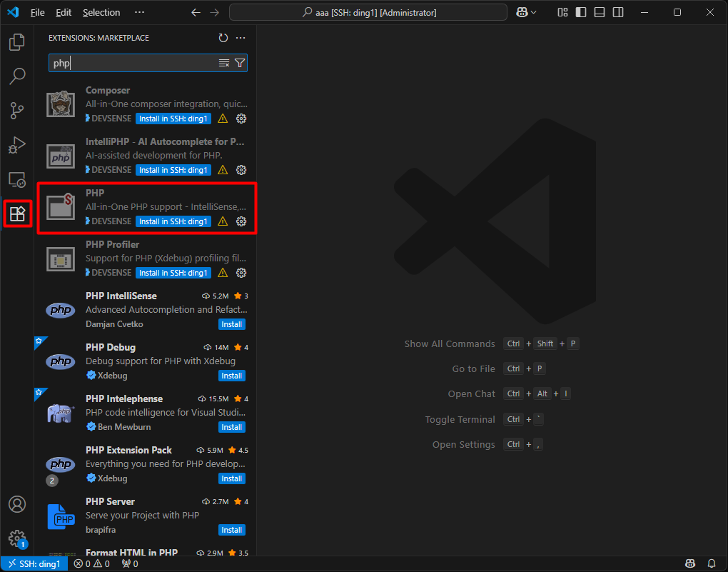Image resolution: width=728 pixels, height=572 pixels.
Task: Install PHP Profiler in SSH: ding1
Action: (x=173, y=273)
